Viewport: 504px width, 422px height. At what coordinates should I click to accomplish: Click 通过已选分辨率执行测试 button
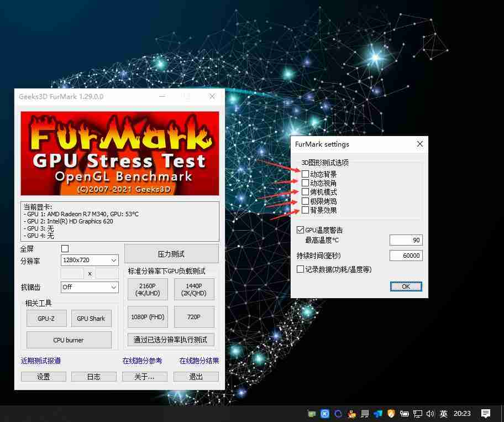click(x=171, y=340)
